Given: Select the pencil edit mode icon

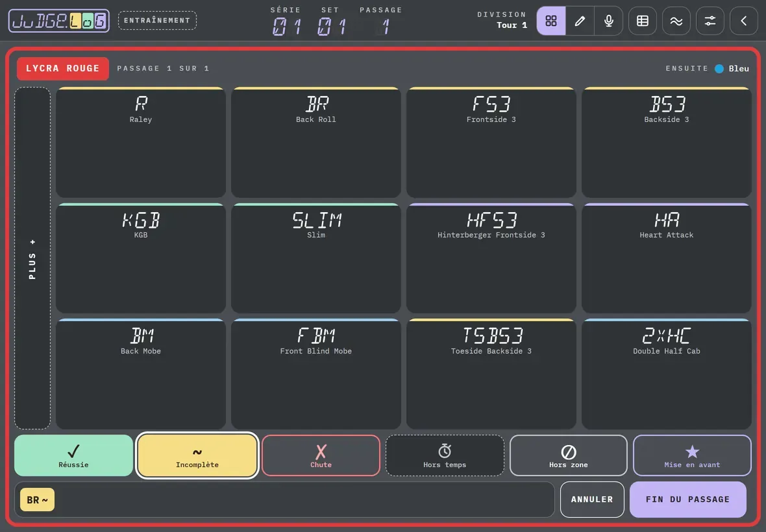Looking at the screenshot, I should tap(580, 21).
